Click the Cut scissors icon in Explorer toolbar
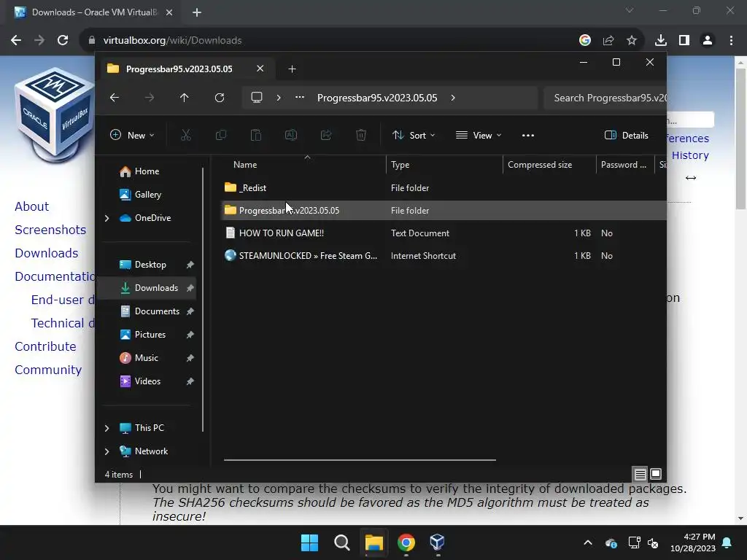 click(186, 135)
